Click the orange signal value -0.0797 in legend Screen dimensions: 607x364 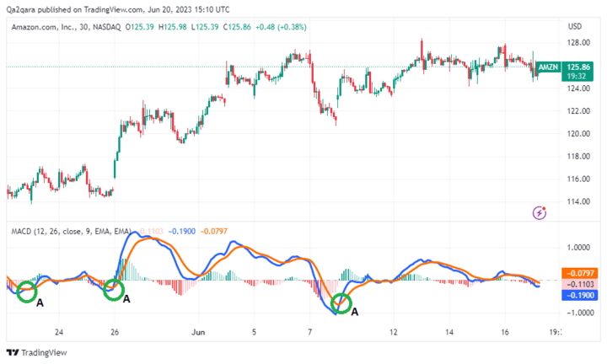(213, 232)
